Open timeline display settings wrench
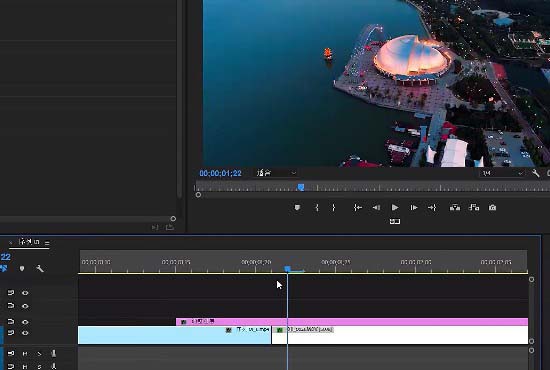 point(40,269)
